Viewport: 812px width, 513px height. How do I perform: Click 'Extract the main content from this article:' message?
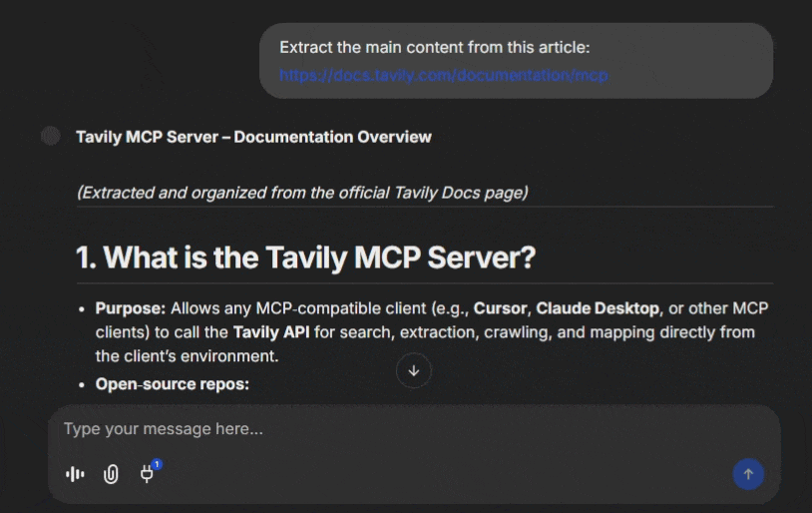click(435, 48)
